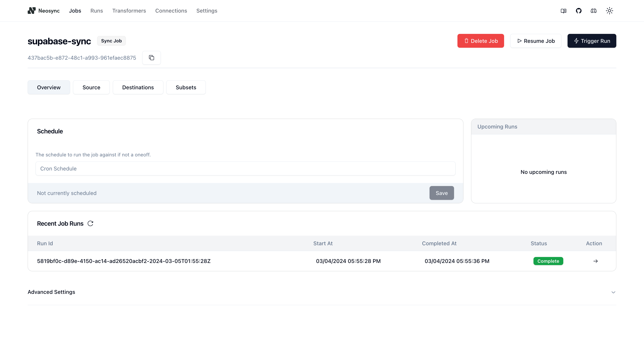This screenshot has height=342, width=644.
Task: Click start time 03/04/2024 05:55:28 PM
Action: [x=348, y=261]
